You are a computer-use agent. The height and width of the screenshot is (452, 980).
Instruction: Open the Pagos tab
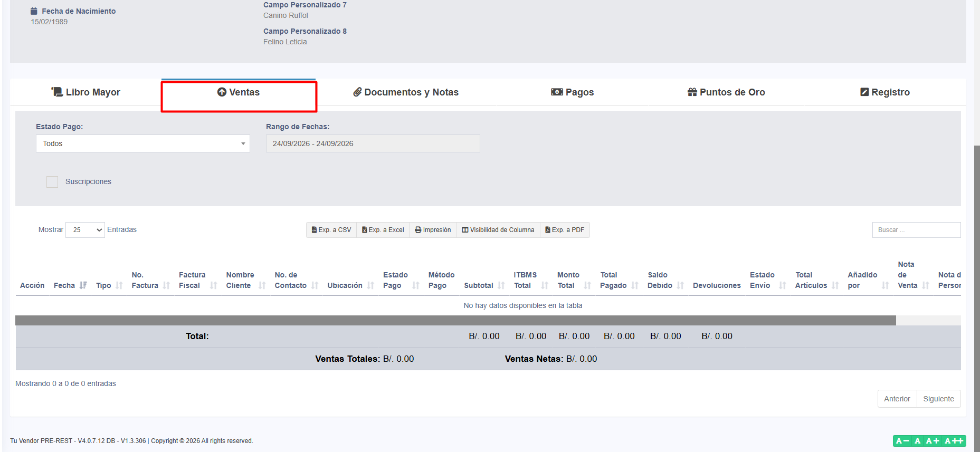click(x=572, y=92)
